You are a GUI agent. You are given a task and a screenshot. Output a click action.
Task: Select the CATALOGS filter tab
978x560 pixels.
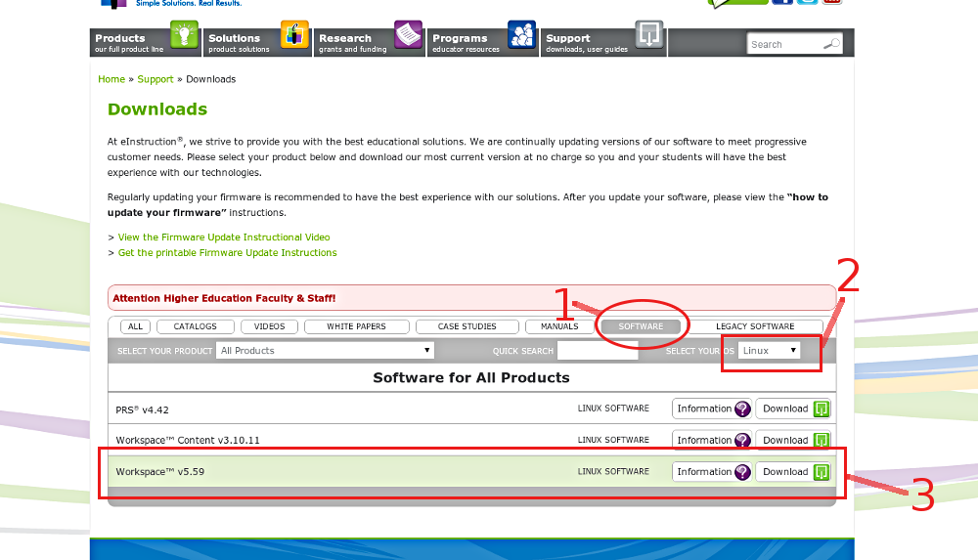pyautogui.click(x=196, y=326)
